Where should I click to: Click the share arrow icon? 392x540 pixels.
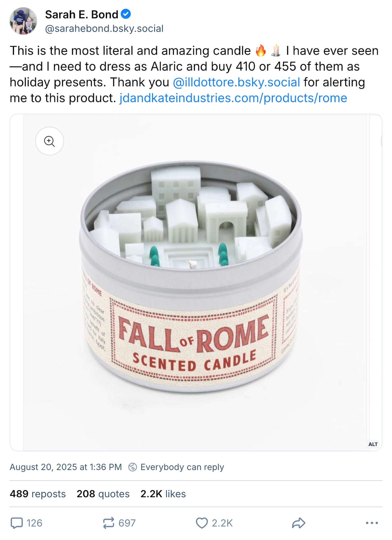(x=298, y=523)
